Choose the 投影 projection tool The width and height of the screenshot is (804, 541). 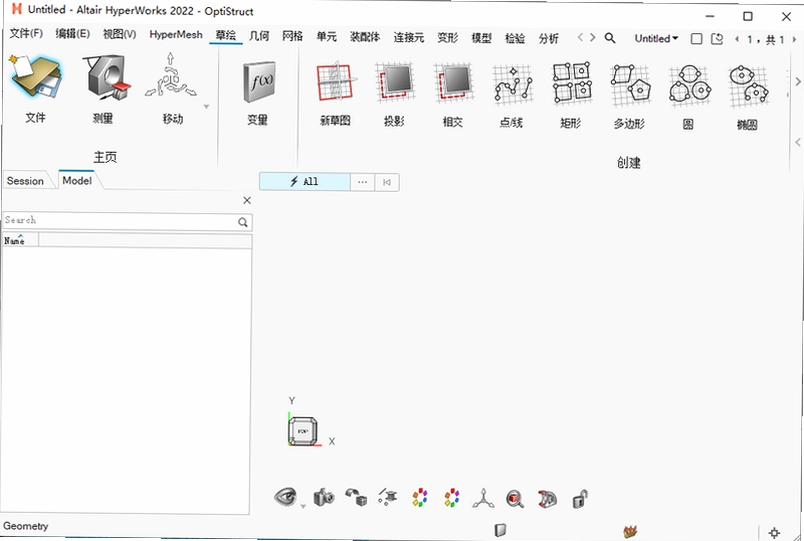(394, 94)
